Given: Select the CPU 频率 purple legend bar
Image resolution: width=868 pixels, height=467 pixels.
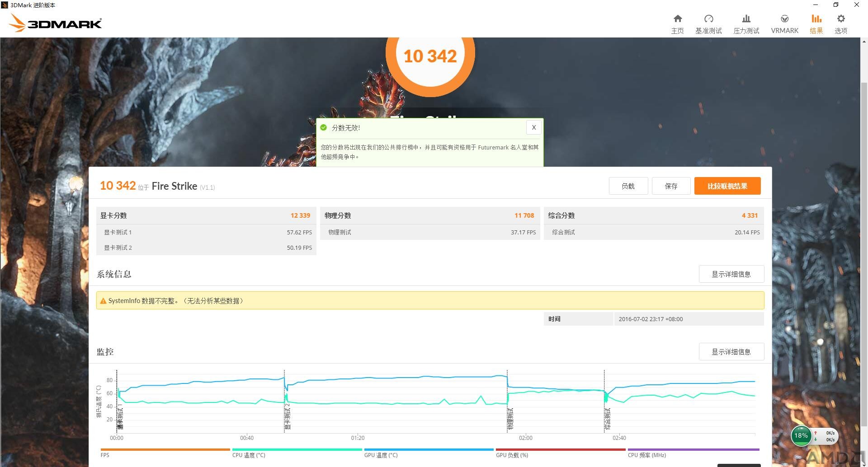Looking at the screenshot, I should click(x=693, y=450).
